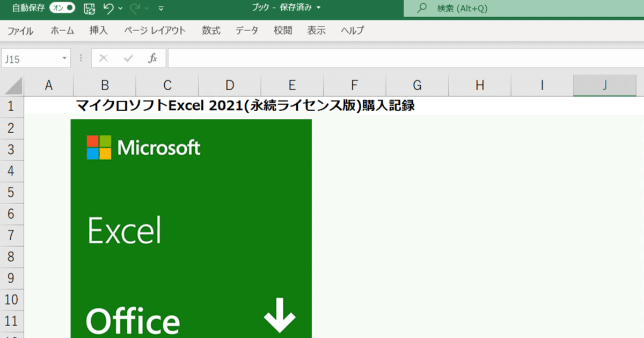Switch to the データ tab

point(247,31)
